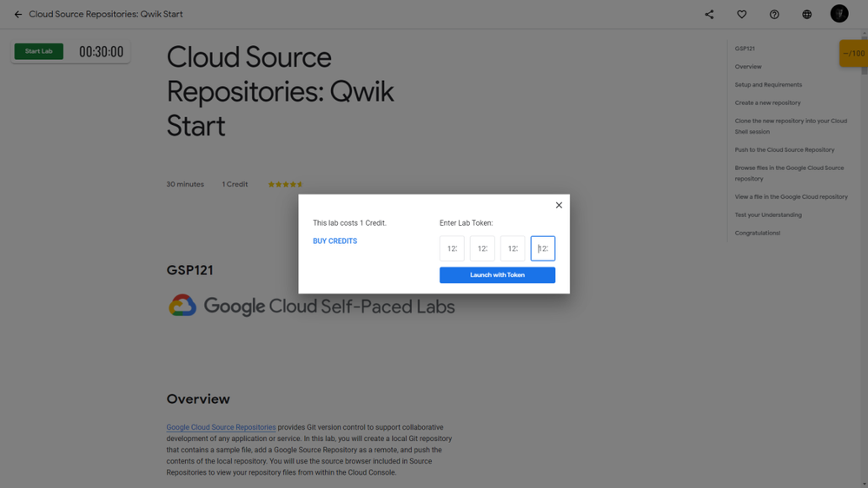Open the share icon in top bar
The image size is (868, 488).
[x=709, y=15]
